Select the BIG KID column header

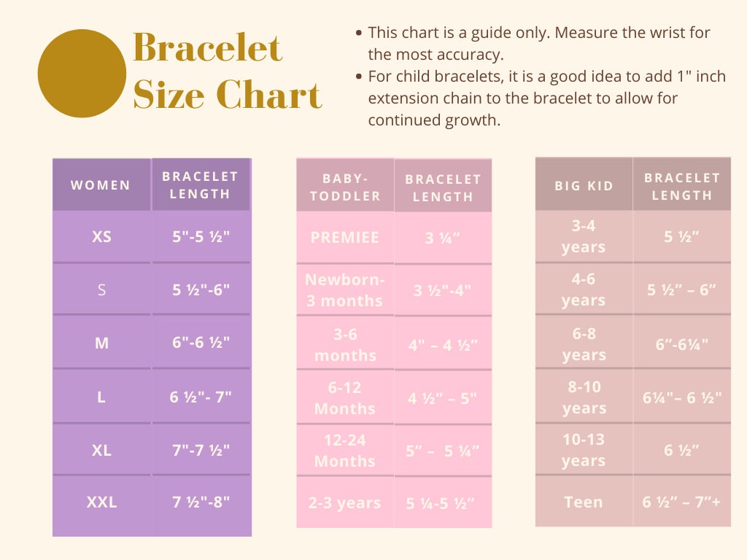tap(584, 186)
